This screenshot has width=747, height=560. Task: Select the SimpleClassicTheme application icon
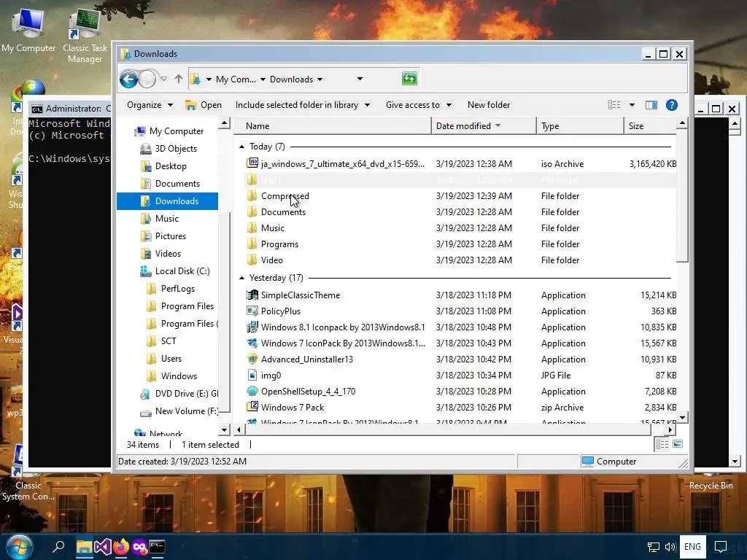pyautogui.click(x=252, y=295)
